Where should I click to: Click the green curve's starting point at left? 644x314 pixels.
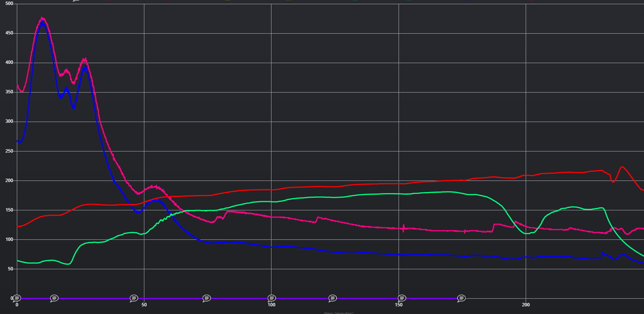pyautogui.click(x=18, y=260)
